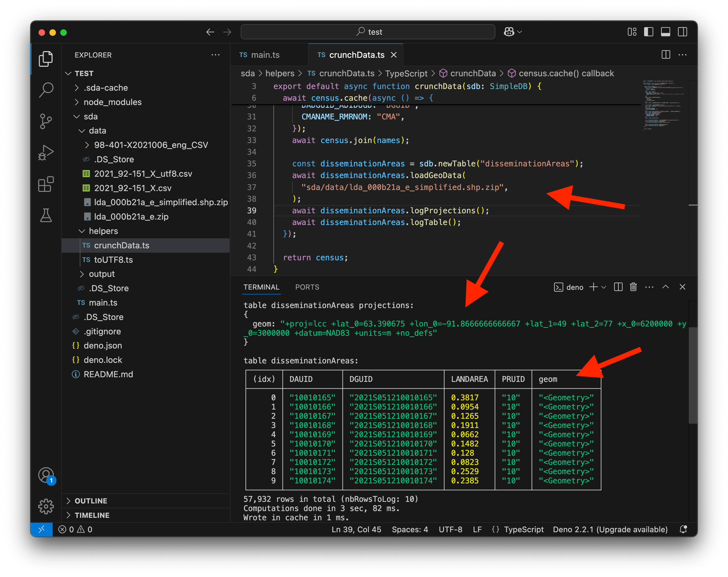Open toUTF8.ts in helpers
The image size is (728, 577).
[x=146, y=260]
